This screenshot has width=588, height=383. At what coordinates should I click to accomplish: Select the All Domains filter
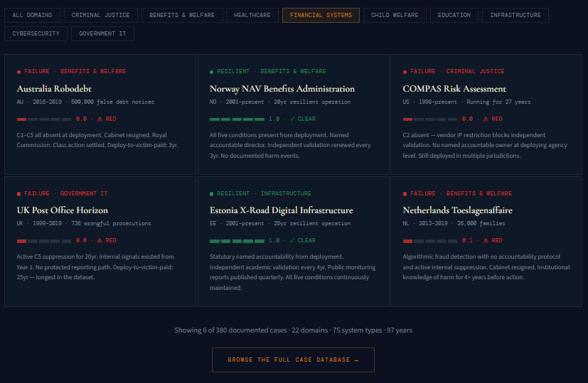click(x=32, y=16)
